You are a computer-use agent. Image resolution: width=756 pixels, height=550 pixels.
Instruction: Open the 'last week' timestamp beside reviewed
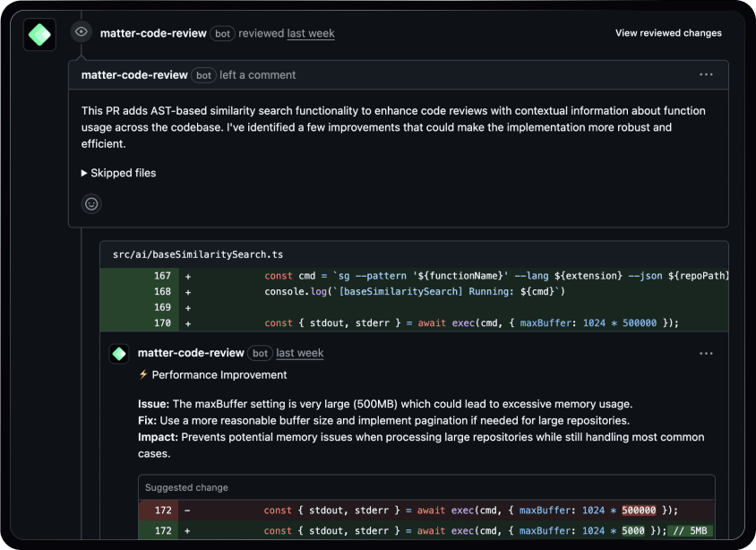[x=311, y=33]
